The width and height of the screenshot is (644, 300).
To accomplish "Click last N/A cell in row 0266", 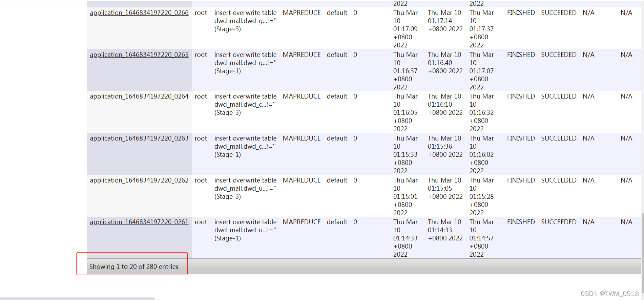I will 626,13.
